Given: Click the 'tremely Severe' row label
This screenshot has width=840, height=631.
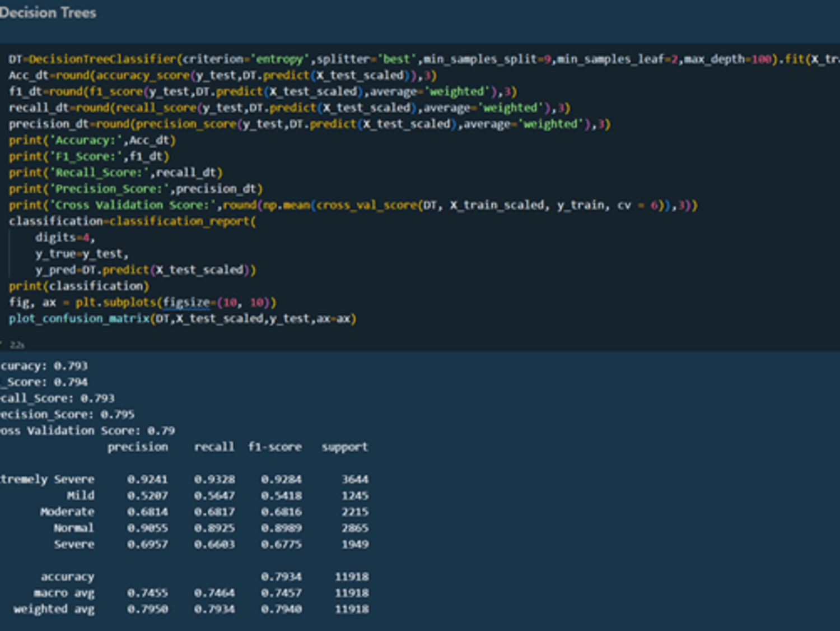Looking at the screenshot, I should tap(47, 480).
